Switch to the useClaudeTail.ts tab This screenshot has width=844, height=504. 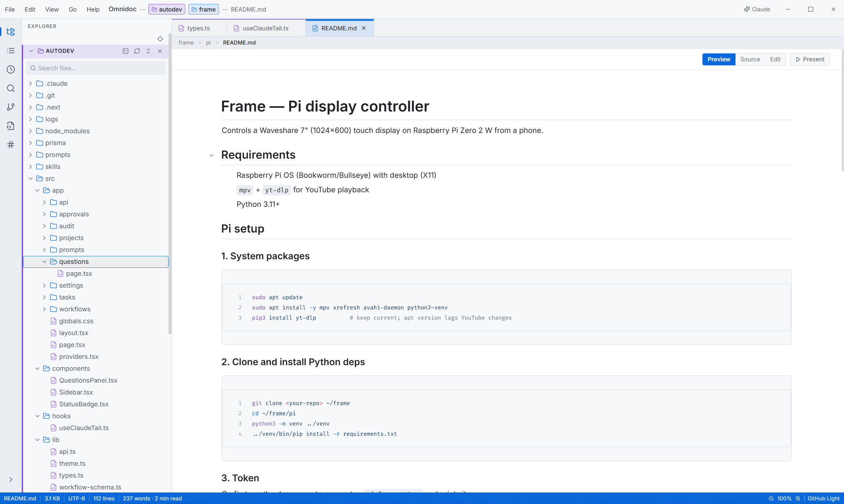(x=266, y=28)
